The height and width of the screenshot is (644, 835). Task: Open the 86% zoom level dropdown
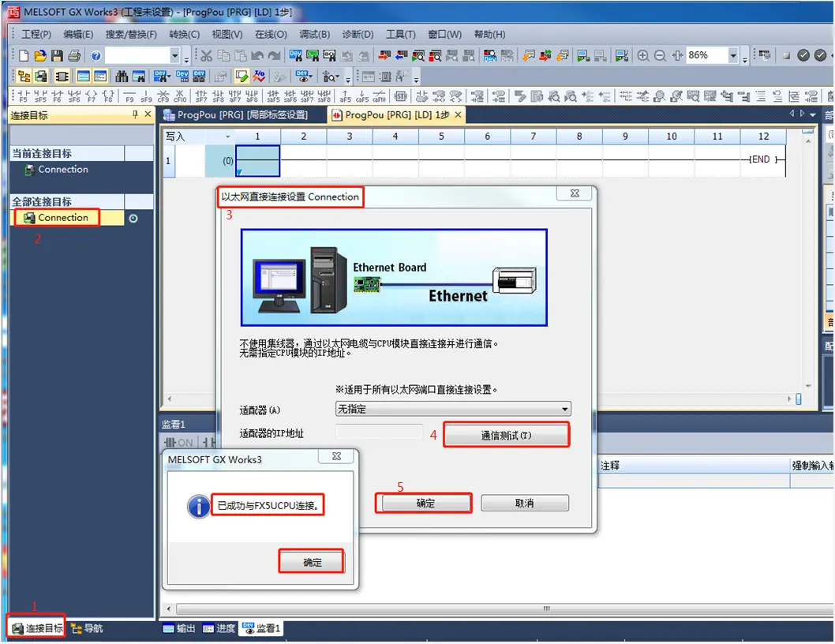pos(733,56)
